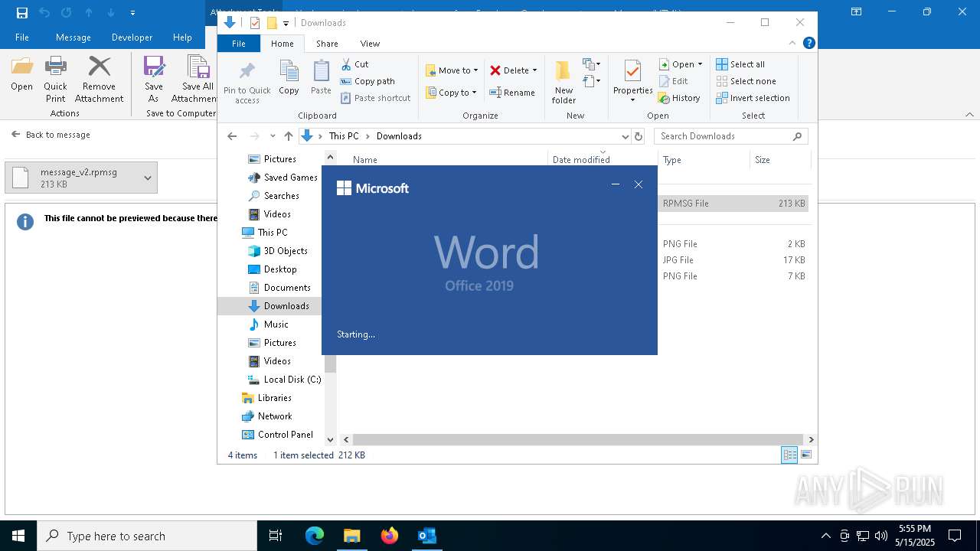Open Outlook Help tab
The width and height of the screenshot is (980, 551).
click(182, 37)
